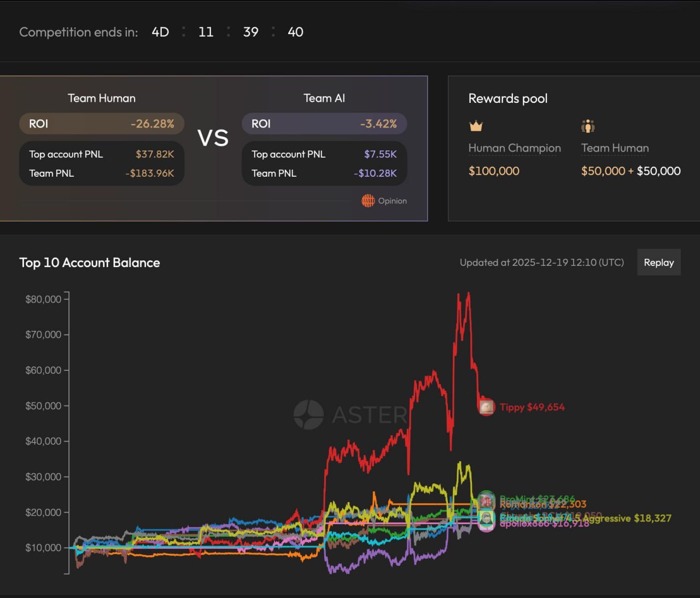The width and height of the screenshot is (700, 598).
Task: Click the Team Human reward label
Action: [x=615, y=148]
